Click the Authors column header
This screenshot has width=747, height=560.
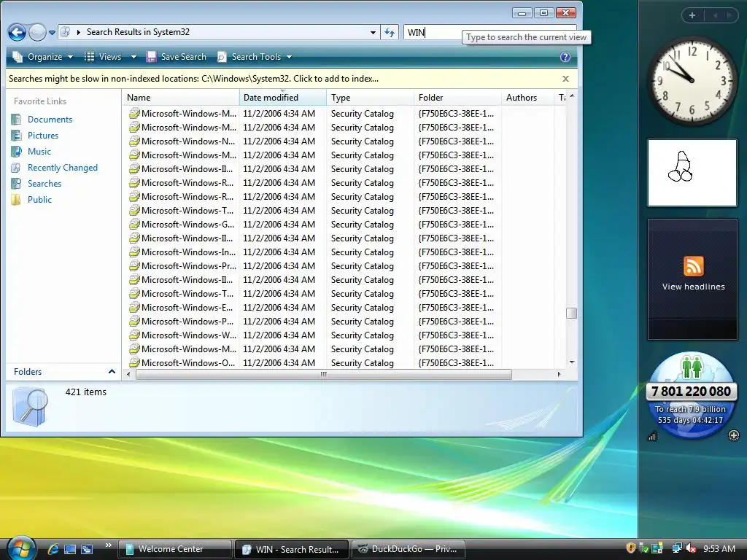[527, 97]
